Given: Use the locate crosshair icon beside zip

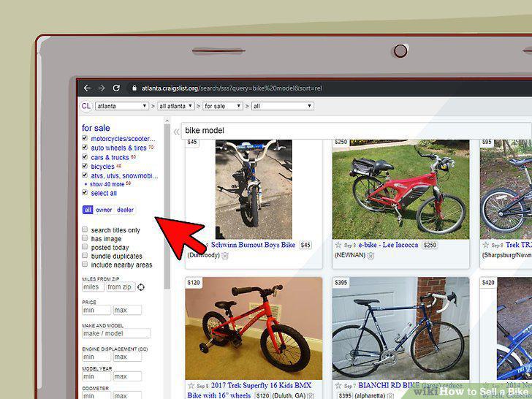Looking at the screenshot, I should pos(141,287).
